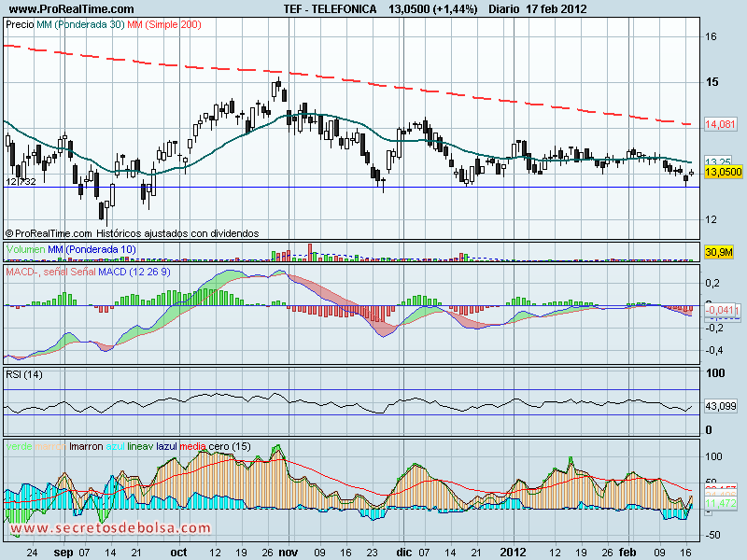The width and height of the screenshot is (747, 560).
Task: Click the verde legend label
Action: [19, 446]
